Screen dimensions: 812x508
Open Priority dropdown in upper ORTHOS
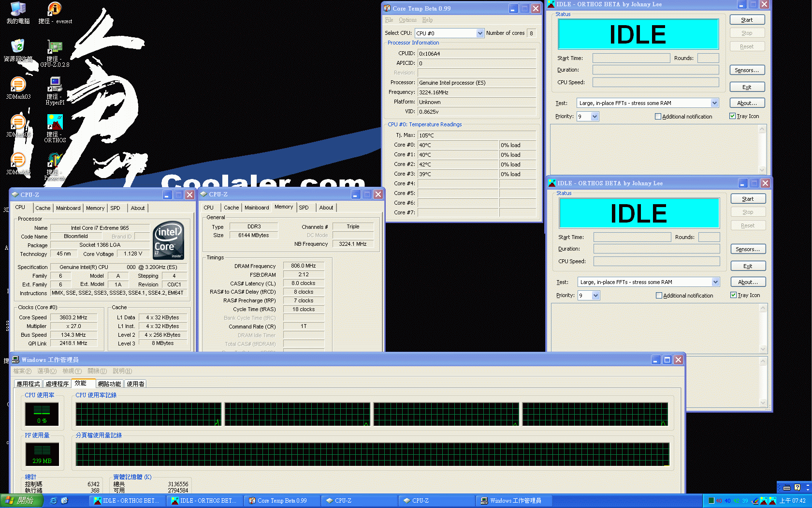coord(594,117)
